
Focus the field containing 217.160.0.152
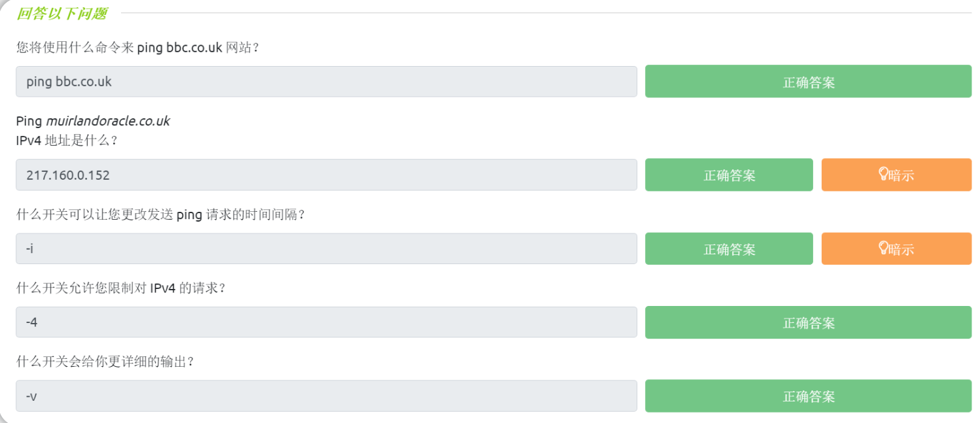tap(326, 175)
